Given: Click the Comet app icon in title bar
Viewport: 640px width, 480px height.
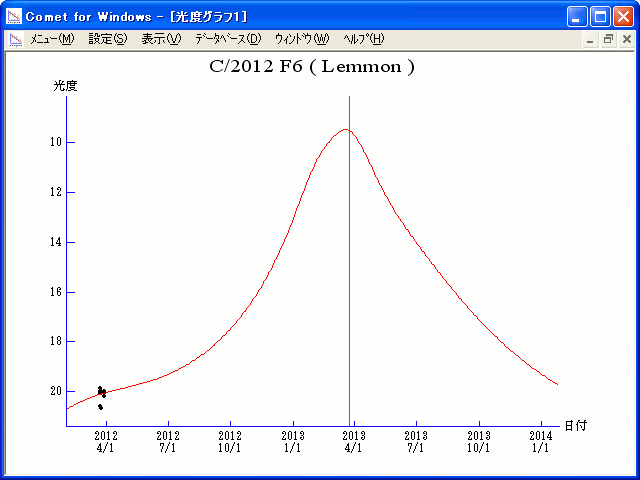Looking at the screenshot, I should point(14,16).
